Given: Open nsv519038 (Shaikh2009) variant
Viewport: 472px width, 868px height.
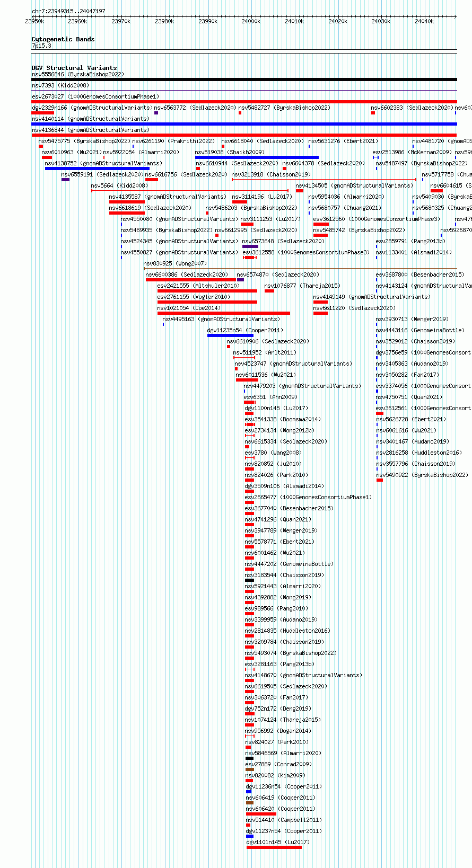Looking at the screenshot, I should (x=230, y=152).
